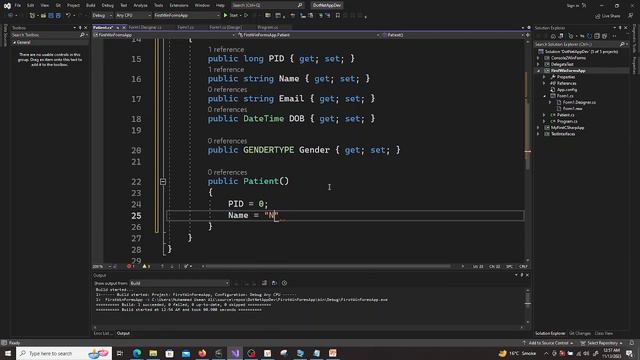This screenshot has width=640, height=360.
Task: Collapse the General toolbox group
Action: [x=14, y=42]
